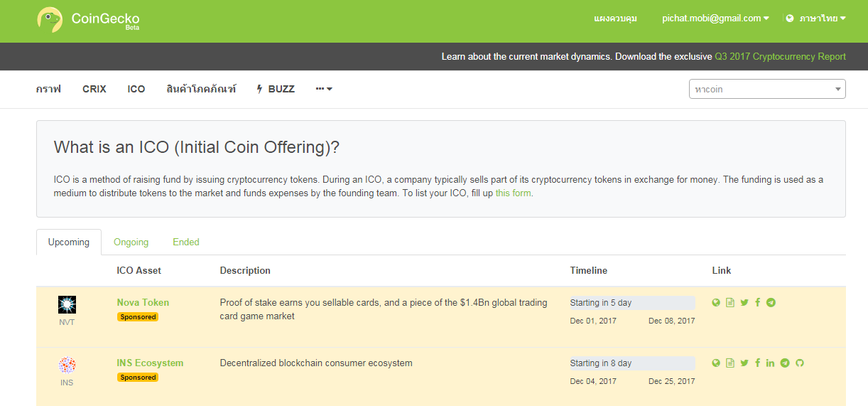
Task: Open the หาcoin search combo box arrow
Action: click(x=838, y=89)
